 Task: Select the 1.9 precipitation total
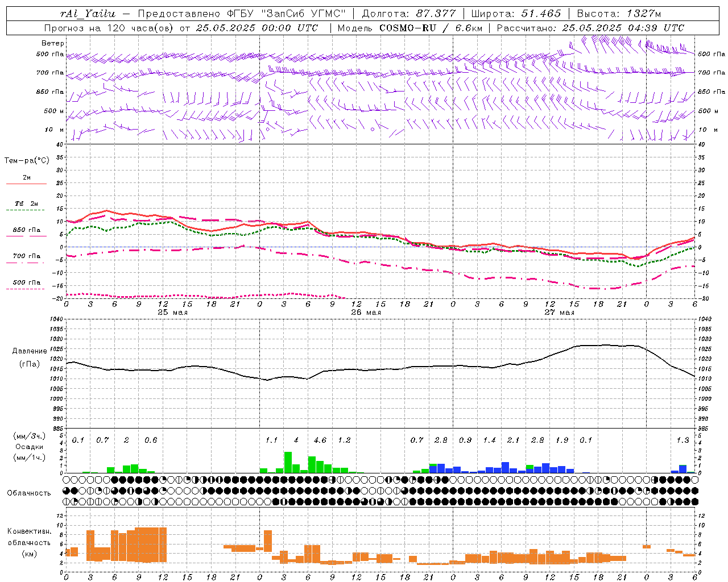(562, 440)
